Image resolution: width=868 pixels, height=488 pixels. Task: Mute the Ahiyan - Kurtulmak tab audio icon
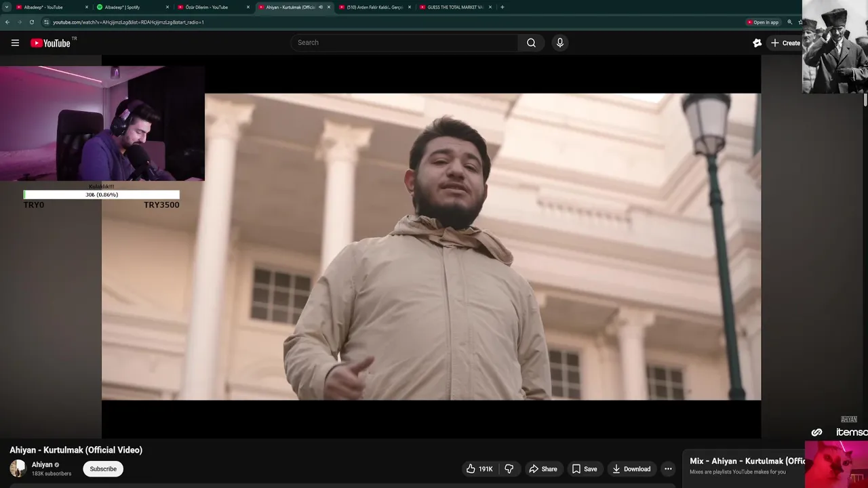(x=321, y=7)
